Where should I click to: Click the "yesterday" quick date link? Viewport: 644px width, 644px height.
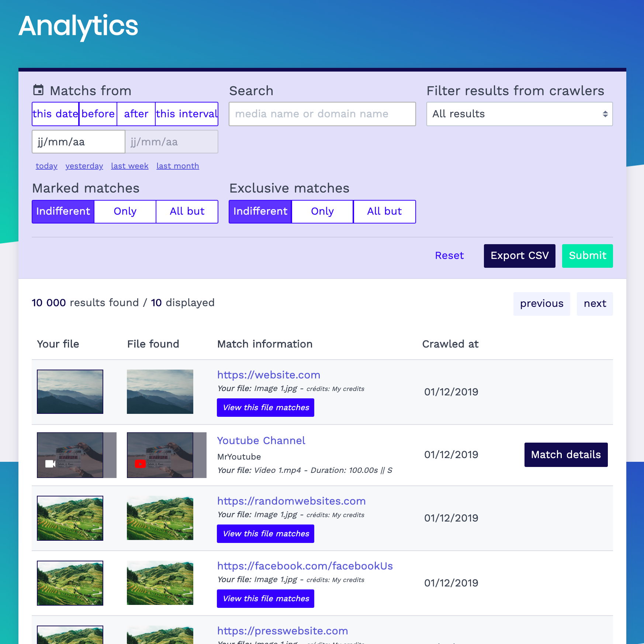pyautogui.click(x=84, y=166)
